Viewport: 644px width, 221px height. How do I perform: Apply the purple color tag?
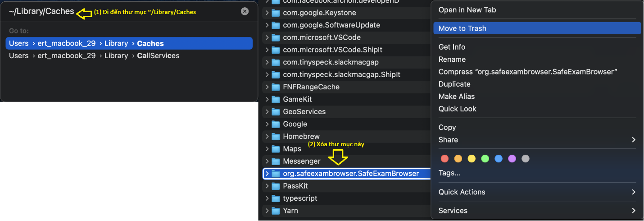(512, 159)
